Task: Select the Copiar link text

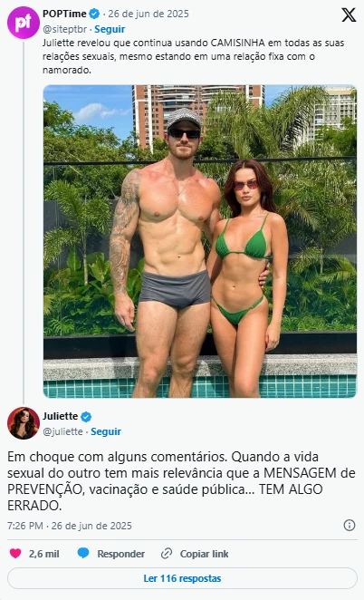Action: [204, 554]
